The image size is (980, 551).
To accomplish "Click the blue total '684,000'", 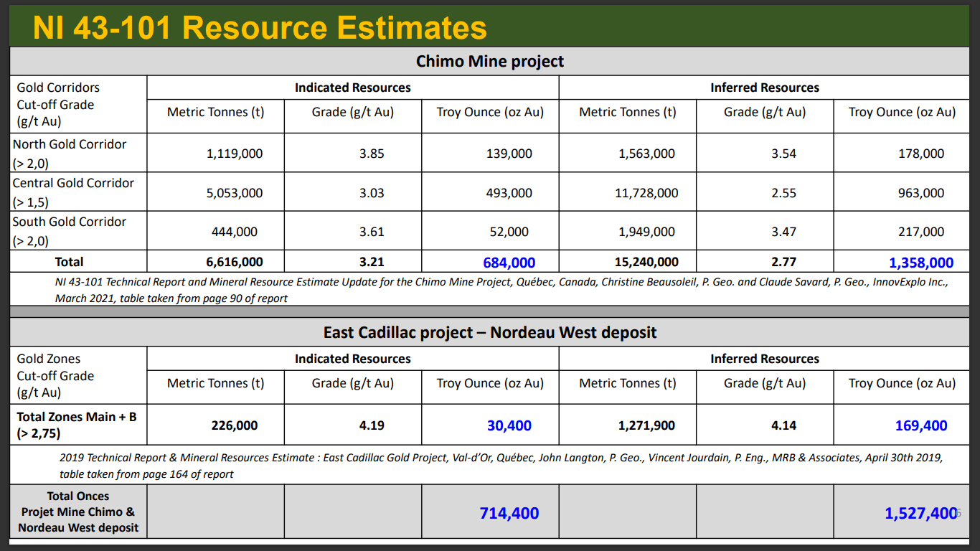I will click(x=509, y=263).
